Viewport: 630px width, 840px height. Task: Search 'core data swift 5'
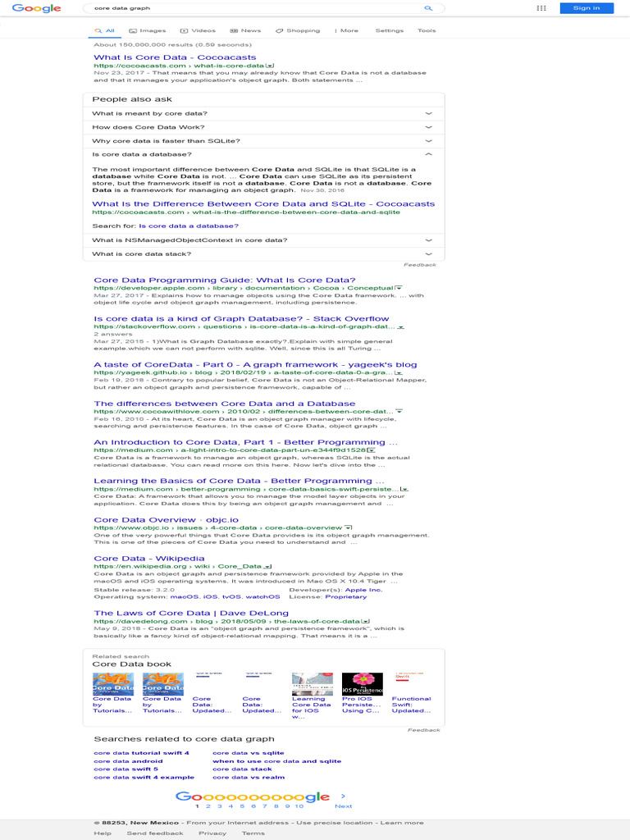pos(126,769)
